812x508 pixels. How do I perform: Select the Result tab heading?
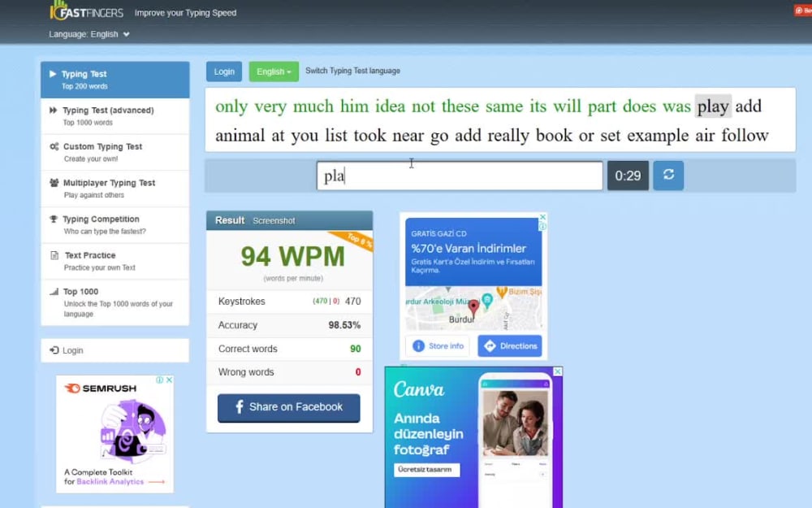click(230, 220)
